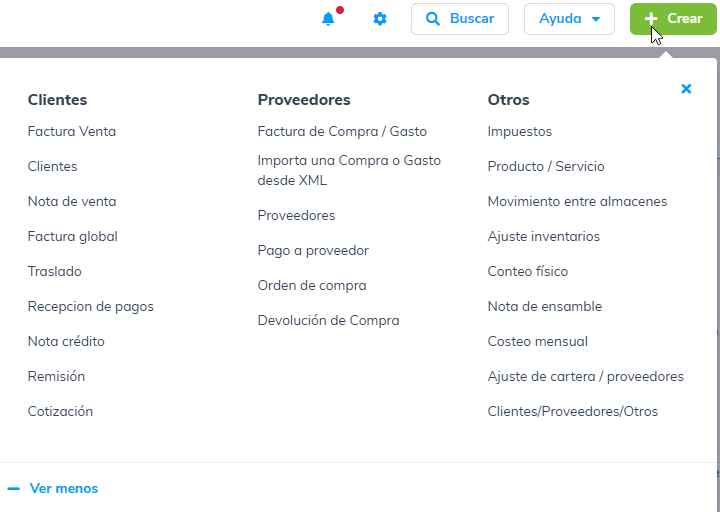This screenshot has width=720, height=512.
Task: Choose Ajuste de cartera / proveedores
Action: tap(586, 376)
